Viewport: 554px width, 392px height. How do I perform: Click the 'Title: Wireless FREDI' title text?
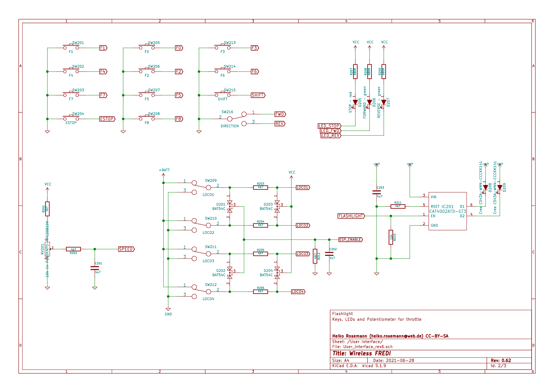(x=361, y=353)
